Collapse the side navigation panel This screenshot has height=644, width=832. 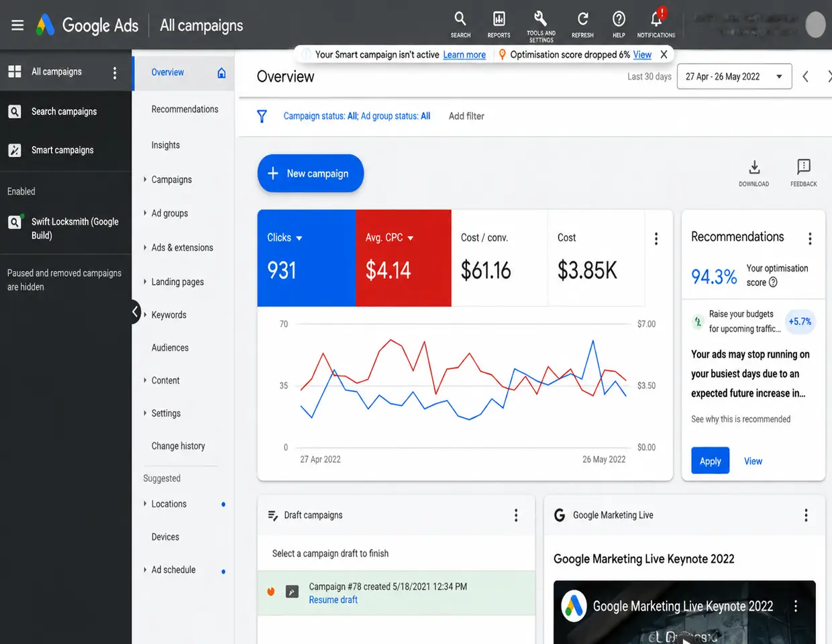(x=136, y=312)
